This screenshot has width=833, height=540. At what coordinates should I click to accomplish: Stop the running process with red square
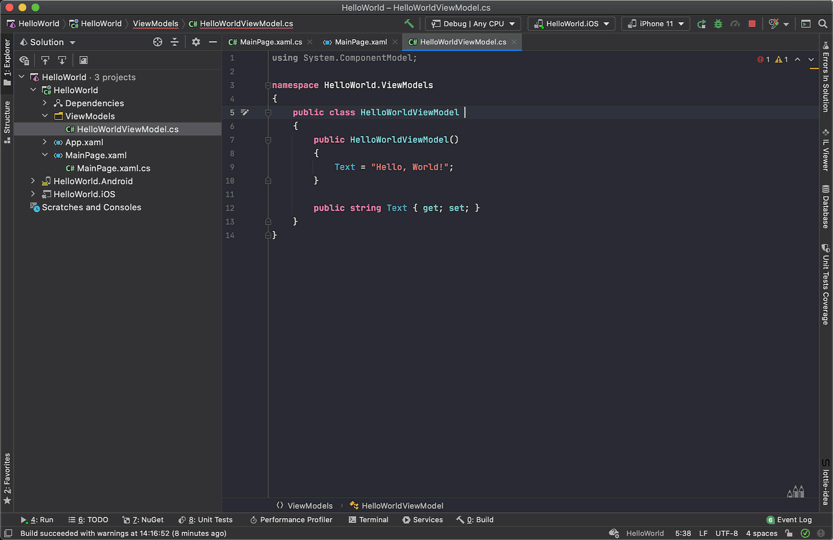coord(752,24)
